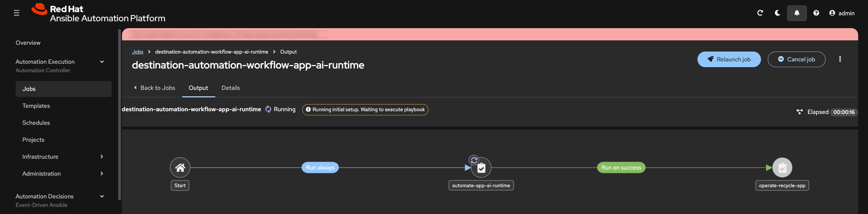Click Cancel job button
The width and height of the screenshot is (868, 214).
click(x=796, y=59)
